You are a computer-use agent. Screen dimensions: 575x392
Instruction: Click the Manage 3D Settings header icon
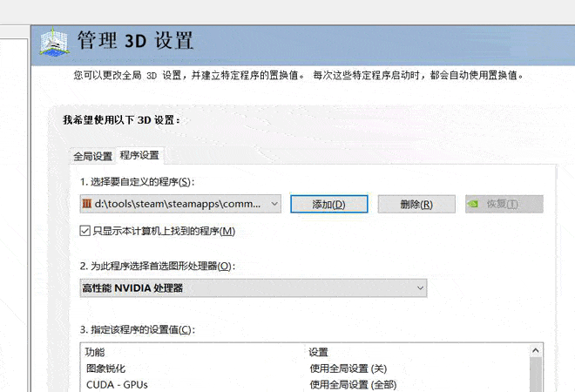(x=54, y=42)
